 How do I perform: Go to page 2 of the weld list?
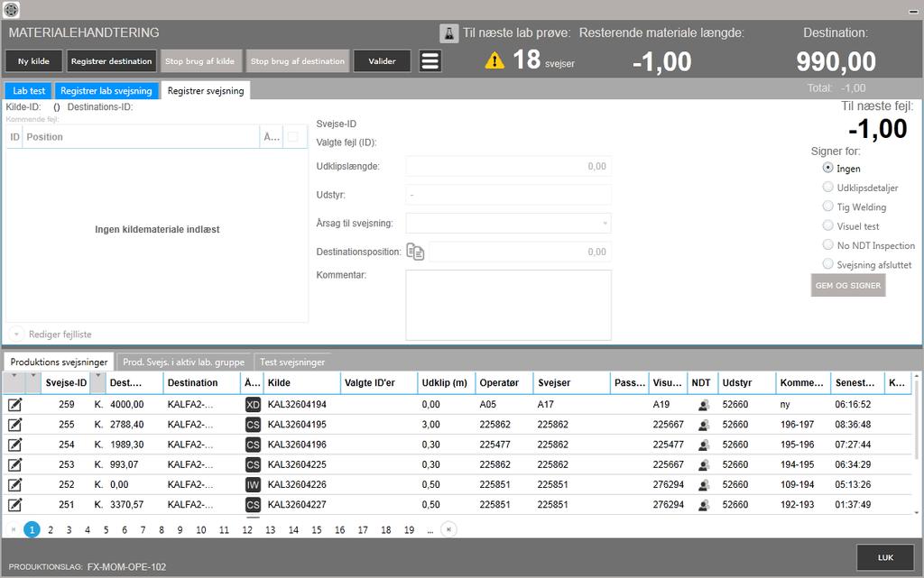coord(51,529)
